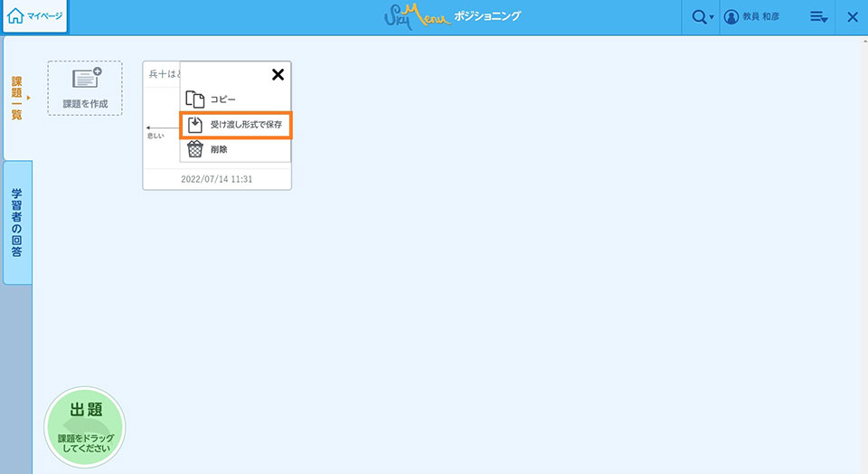Select the user name 教員 和彦
The image size is (868, 474).
[761, 17]
